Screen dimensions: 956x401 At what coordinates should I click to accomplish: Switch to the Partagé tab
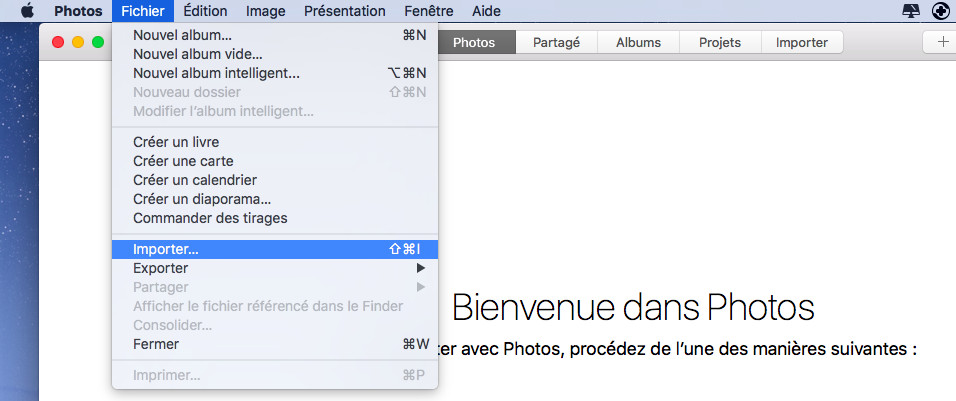[556, 43]
